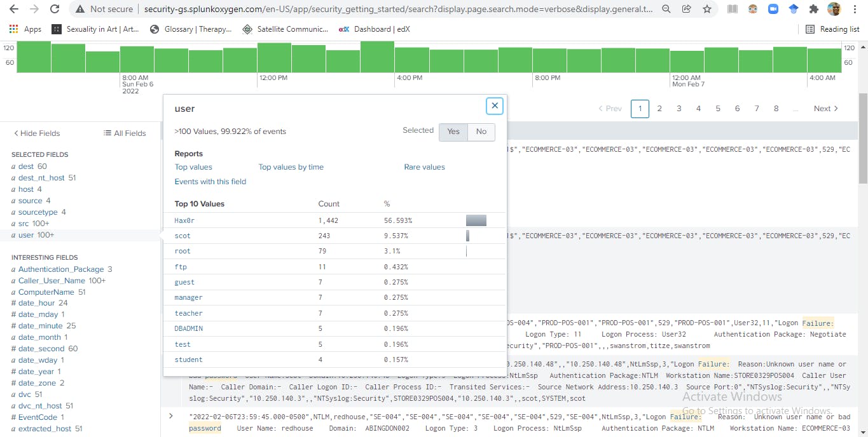
Task: Open All Fields dialog
Action: pos(125,133)
